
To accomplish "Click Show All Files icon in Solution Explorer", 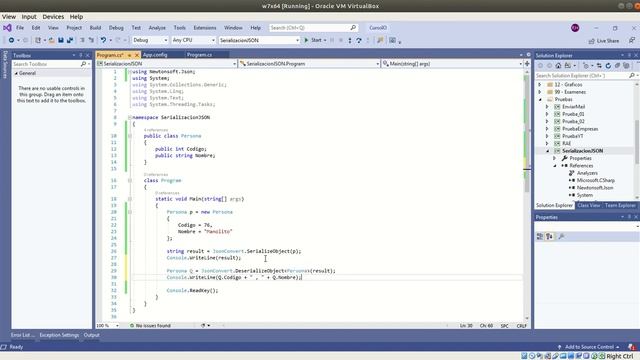I will [x=626, y=66].
